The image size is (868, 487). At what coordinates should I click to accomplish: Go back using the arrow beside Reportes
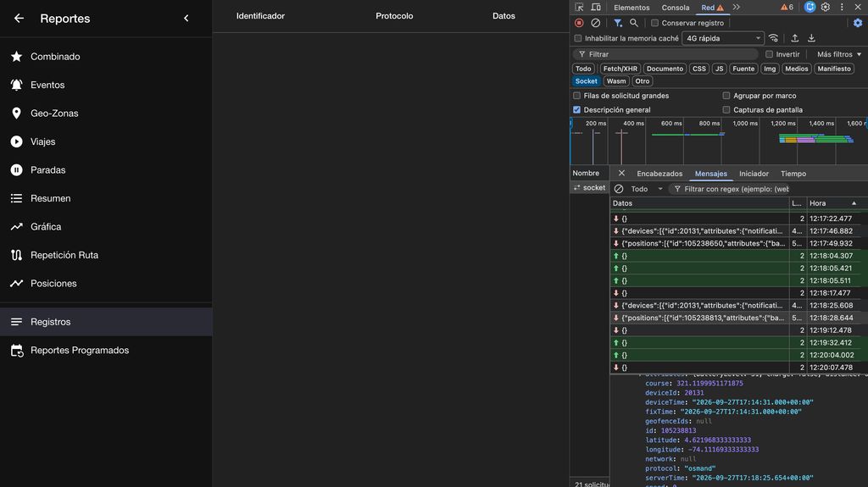tap(19, 19)
